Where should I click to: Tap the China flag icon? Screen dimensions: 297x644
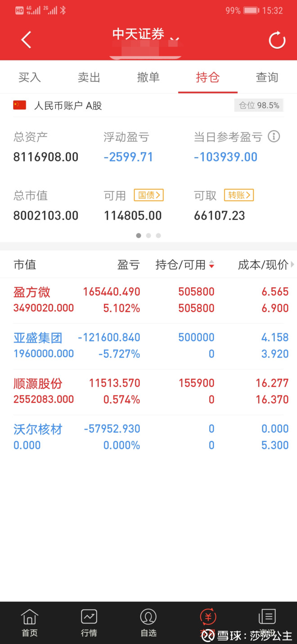click(20, 105)
